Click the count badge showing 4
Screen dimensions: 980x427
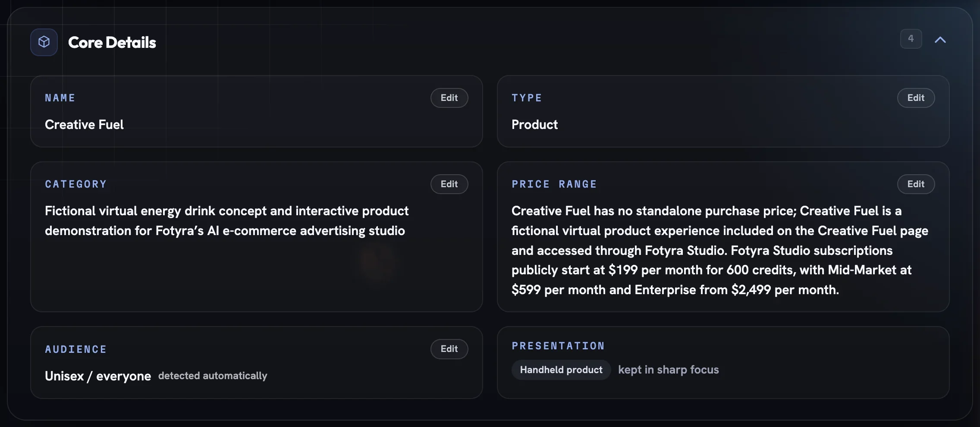(911, 39)
